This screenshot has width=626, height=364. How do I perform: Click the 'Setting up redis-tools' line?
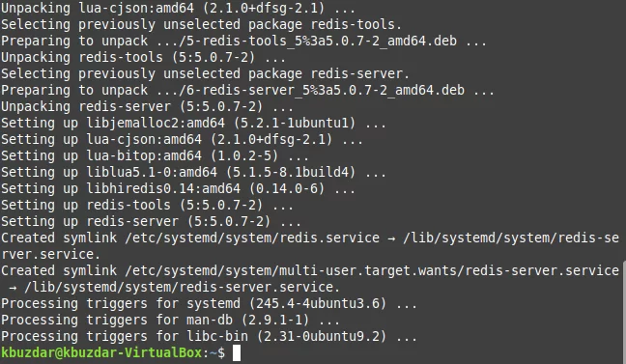147,206
